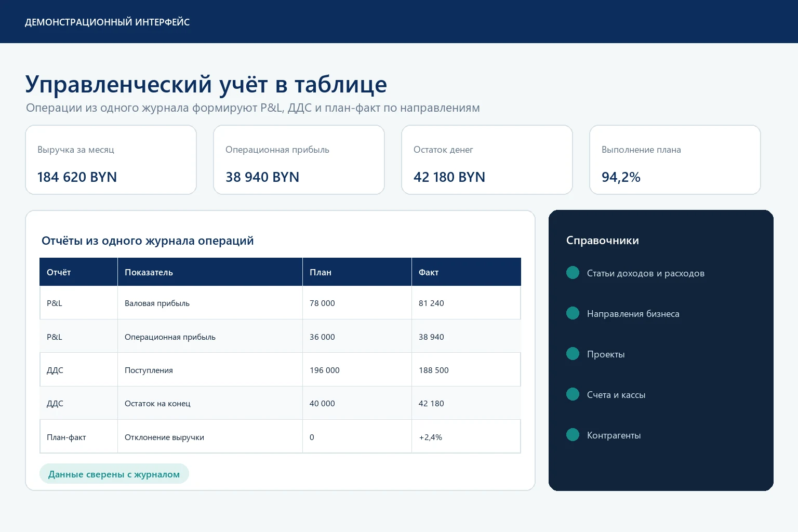Click the plan value 36 000
The image size is (798, 532).
point(322,337)
